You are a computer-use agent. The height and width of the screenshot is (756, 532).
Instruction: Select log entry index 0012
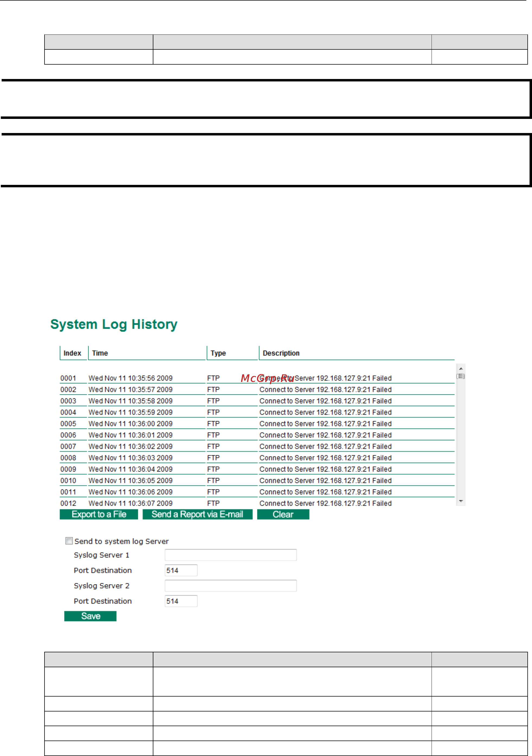[x=68, y=503]
